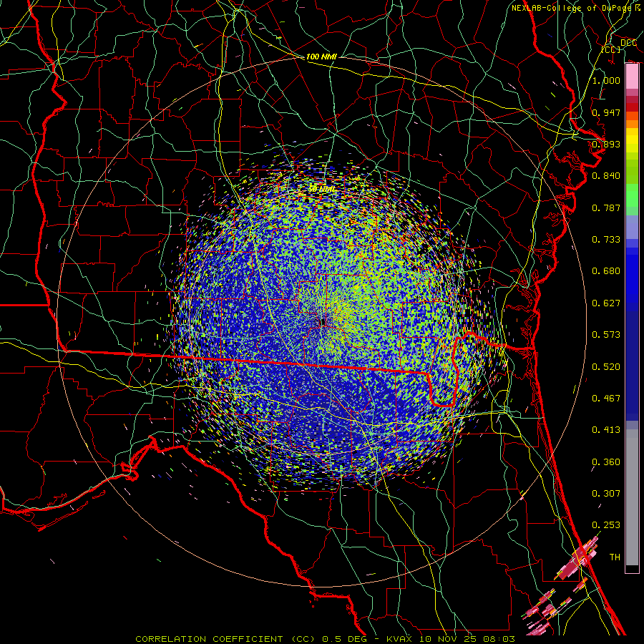Viewport: 644px width, 644px height.
Task: Click the radar site center of the sweep
Action: (322, 323)
